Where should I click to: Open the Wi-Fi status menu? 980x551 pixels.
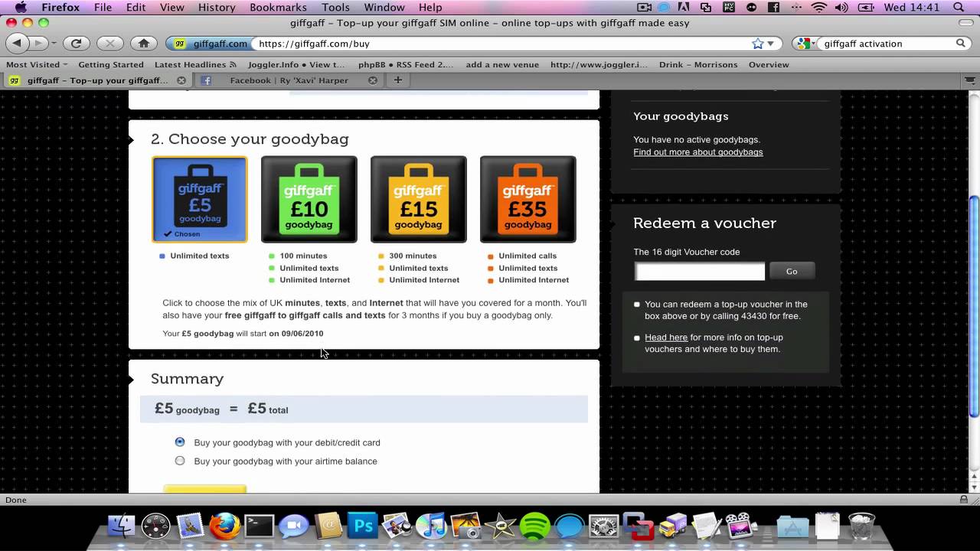pos(819,8)
